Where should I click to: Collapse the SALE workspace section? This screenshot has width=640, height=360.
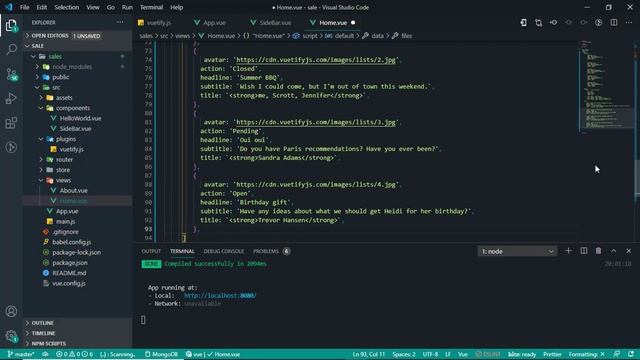(x=78, y=46)
